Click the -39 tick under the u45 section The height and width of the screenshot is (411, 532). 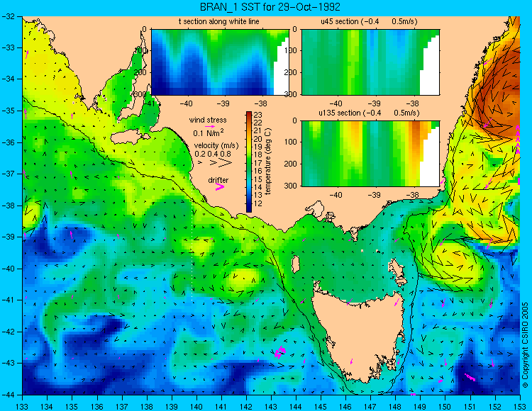point(375,104)
